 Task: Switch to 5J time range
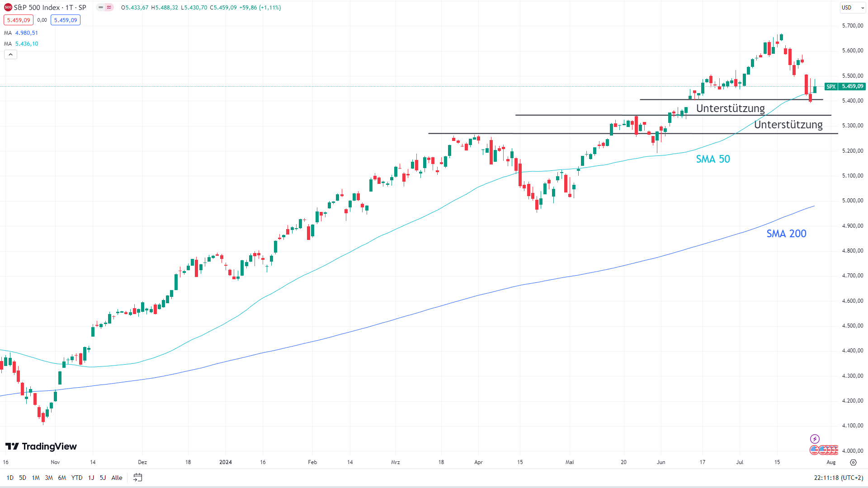point(103,478)
